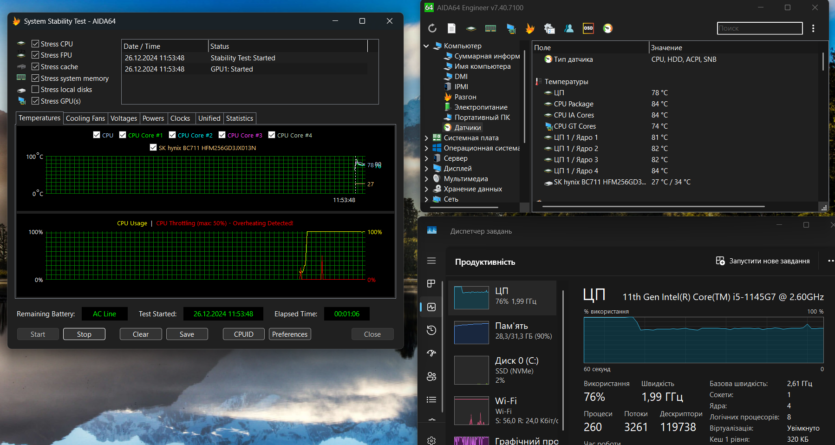
Task: Click the Разгон flame icon in tree
Action: [x=448, y=97]
